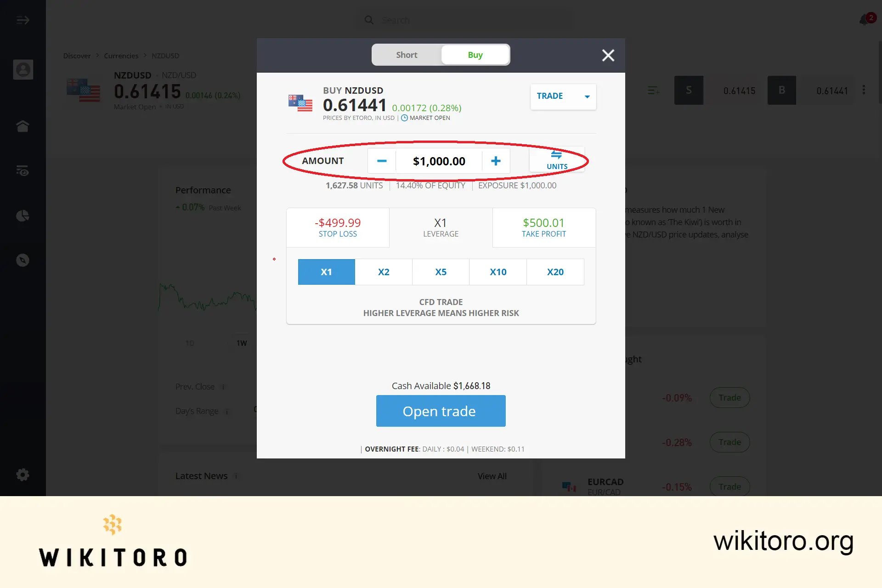Click the amount input field
Screen dimensions: 882x588
click(x=438, y=160)
